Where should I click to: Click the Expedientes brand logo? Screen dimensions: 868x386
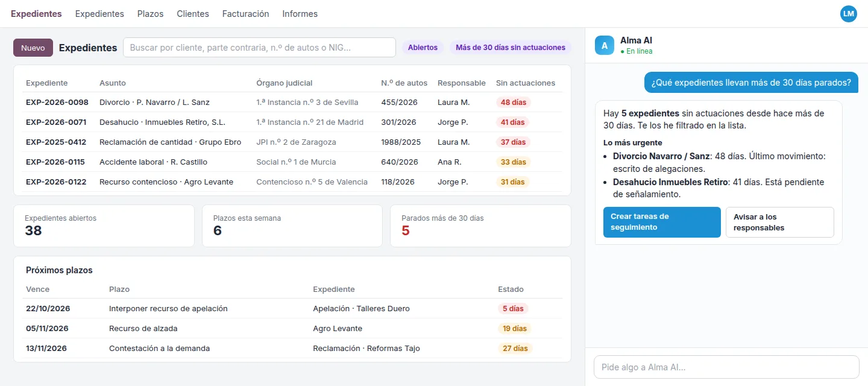point(36,14)
